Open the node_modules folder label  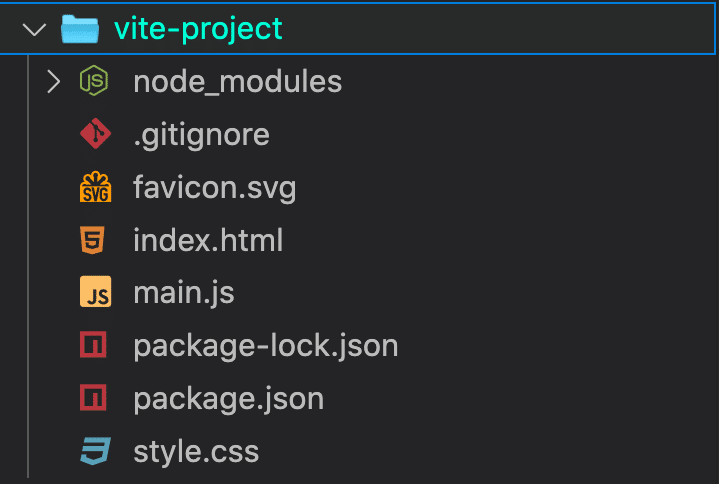click(238, 82)
